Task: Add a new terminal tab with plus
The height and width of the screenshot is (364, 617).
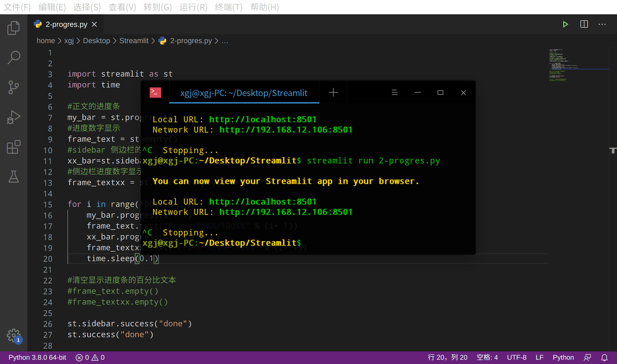Action: click(333, 92)
